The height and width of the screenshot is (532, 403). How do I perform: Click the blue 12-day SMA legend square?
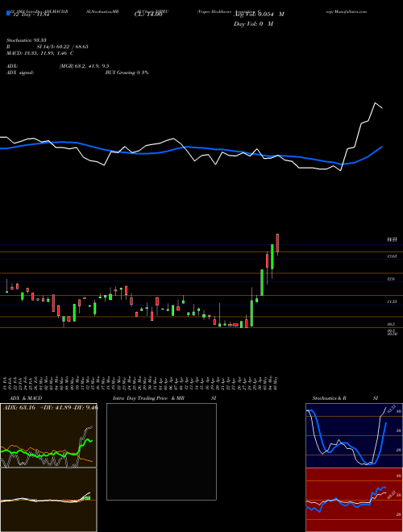tap(9, 13)
